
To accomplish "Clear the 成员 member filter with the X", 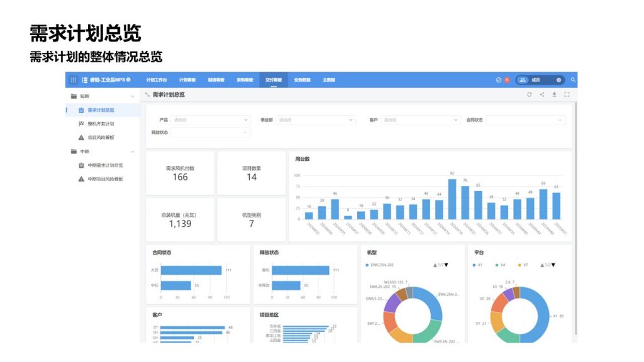I will [558, 80].
